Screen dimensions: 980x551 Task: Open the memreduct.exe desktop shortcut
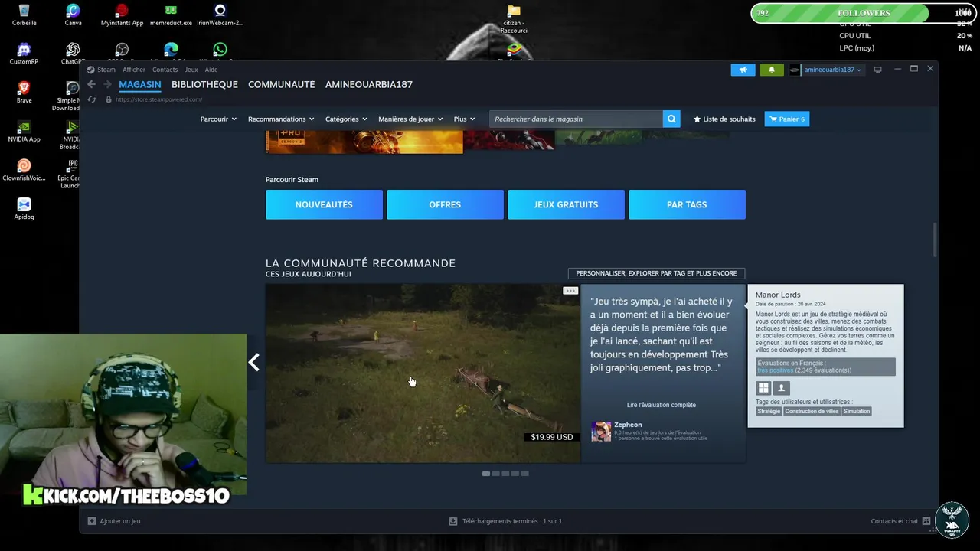point(171,15)
